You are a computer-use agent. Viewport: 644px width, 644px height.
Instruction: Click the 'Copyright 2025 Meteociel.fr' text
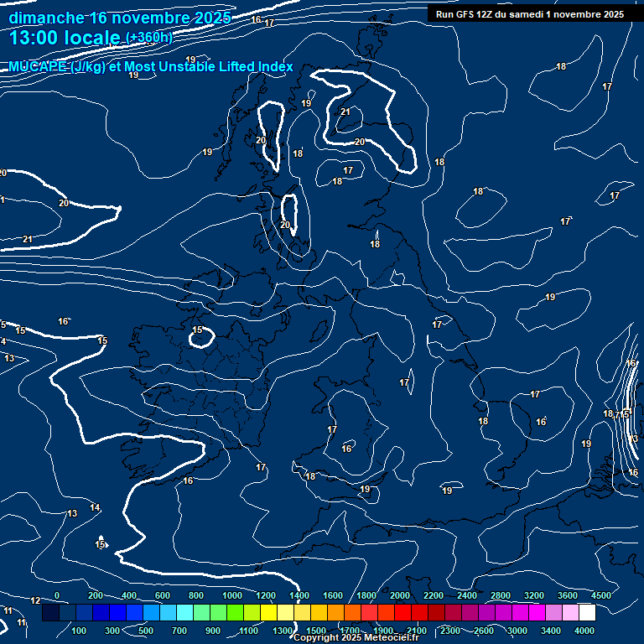pos(356,637)
